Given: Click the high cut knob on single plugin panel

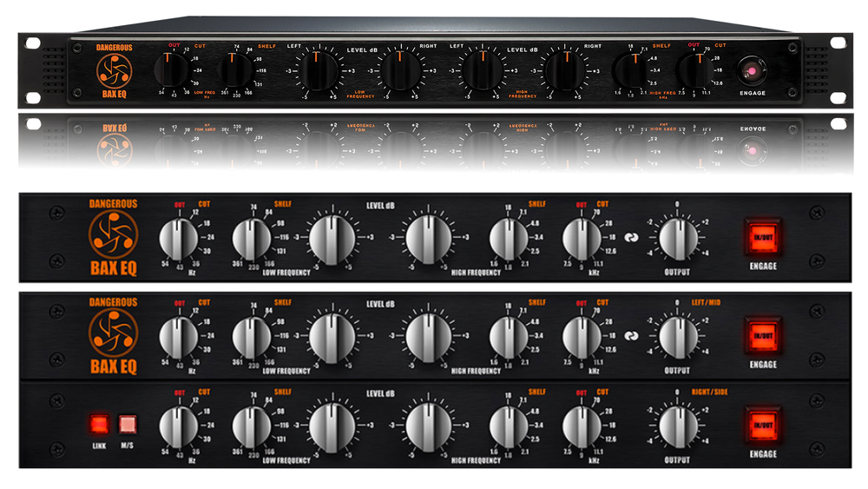Looking at the screenshot, I should 582,239.
